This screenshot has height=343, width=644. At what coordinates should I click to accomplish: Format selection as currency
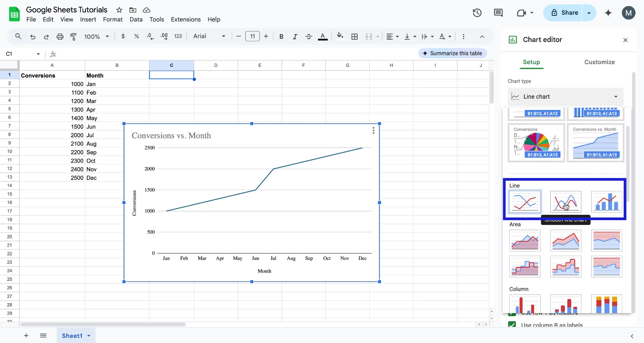(x=123, y=36)
